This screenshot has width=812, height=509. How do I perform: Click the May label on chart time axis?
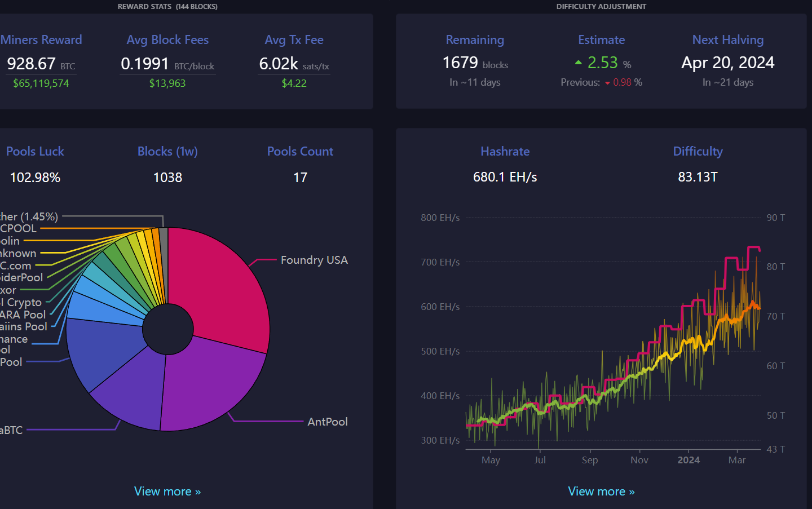(x=491, y=460)
